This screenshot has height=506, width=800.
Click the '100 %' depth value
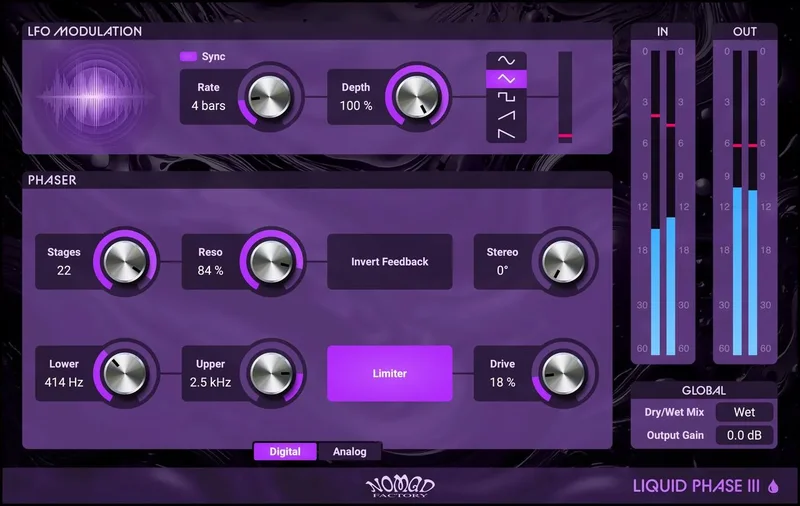coord(356,106)
